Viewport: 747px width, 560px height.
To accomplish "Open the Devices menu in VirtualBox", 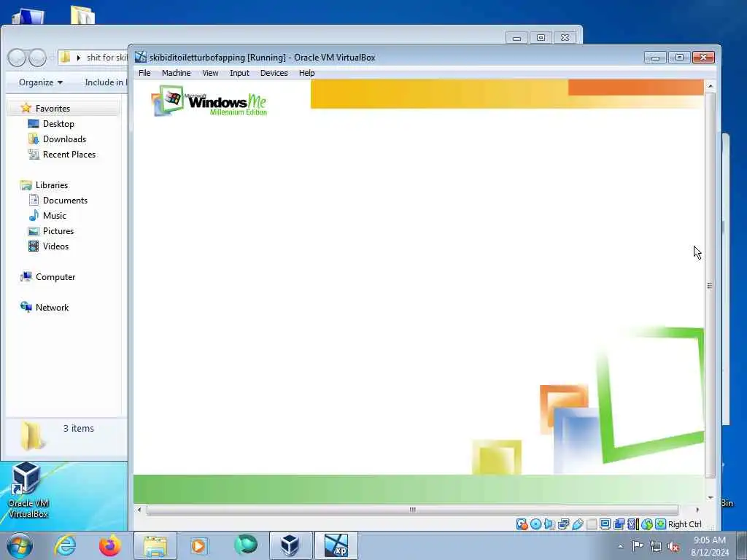I will [274, 73].
